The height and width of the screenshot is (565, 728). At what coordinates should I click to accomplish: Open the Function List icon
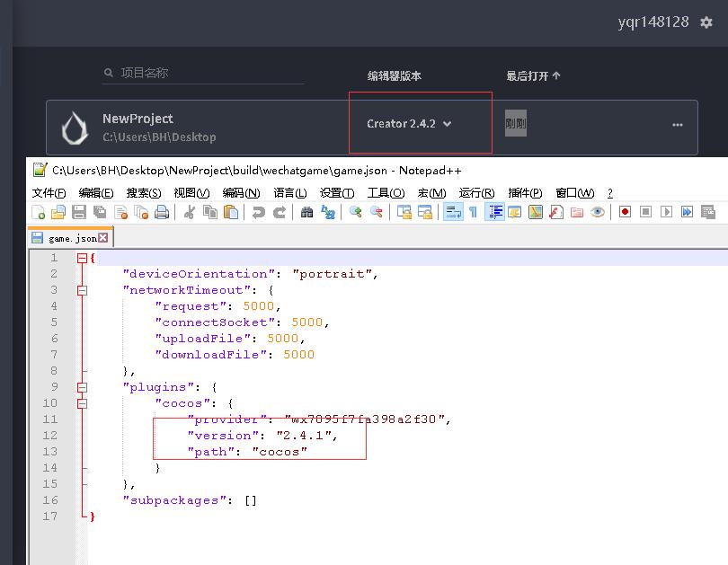point(556,212)
